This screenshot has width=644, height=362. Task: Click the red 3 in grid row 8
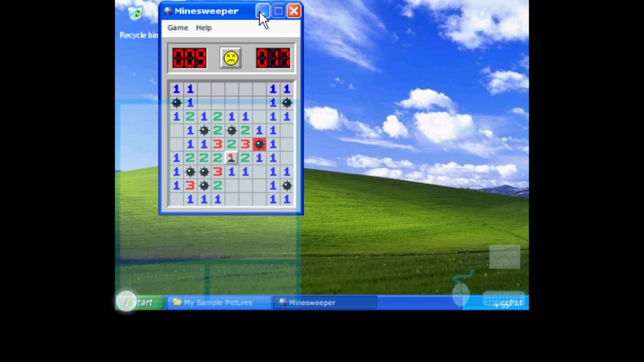click(190, 186)
